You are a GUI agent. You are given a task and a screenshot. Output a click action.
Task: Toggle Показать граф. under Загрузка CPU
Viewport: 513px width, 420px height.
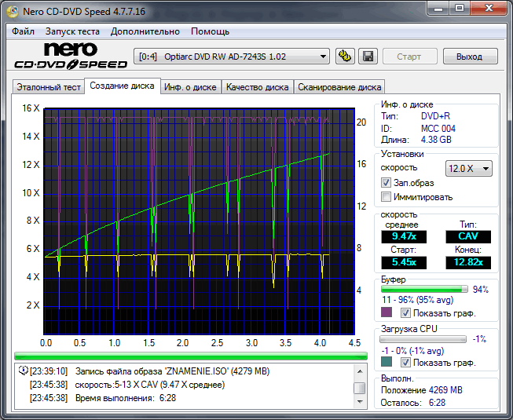(405, 363)
